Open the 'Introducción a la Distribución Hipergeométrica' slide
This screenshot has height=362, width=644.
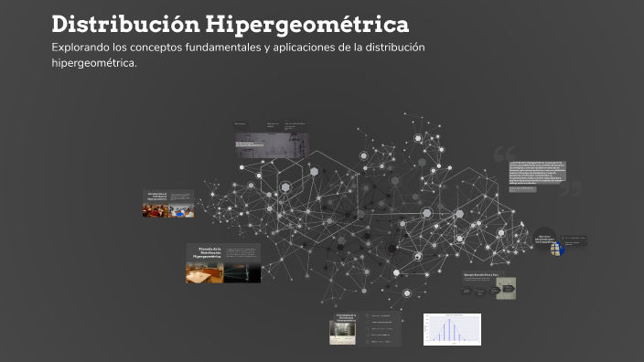[x=168, y=204]
